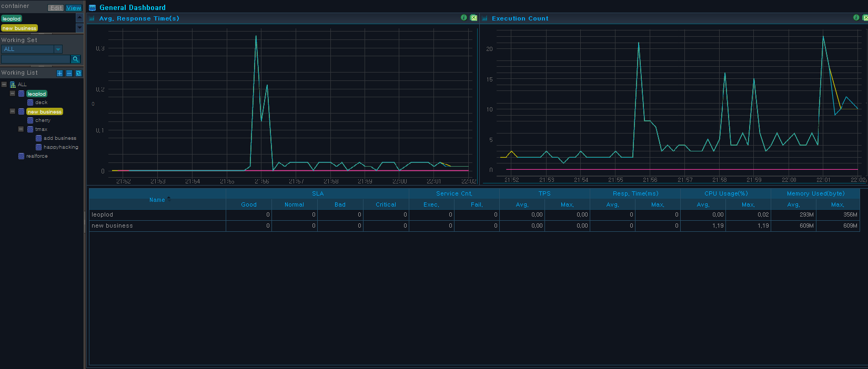The height and width of the screenshot is (369, 868).
Task: Click the chart icon beside Avg. Response Time
Action: 92,18
